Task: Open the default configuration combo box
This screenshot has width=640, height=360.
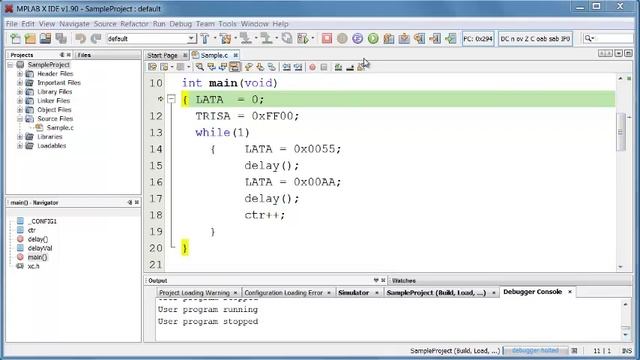Action: point(151,39)
